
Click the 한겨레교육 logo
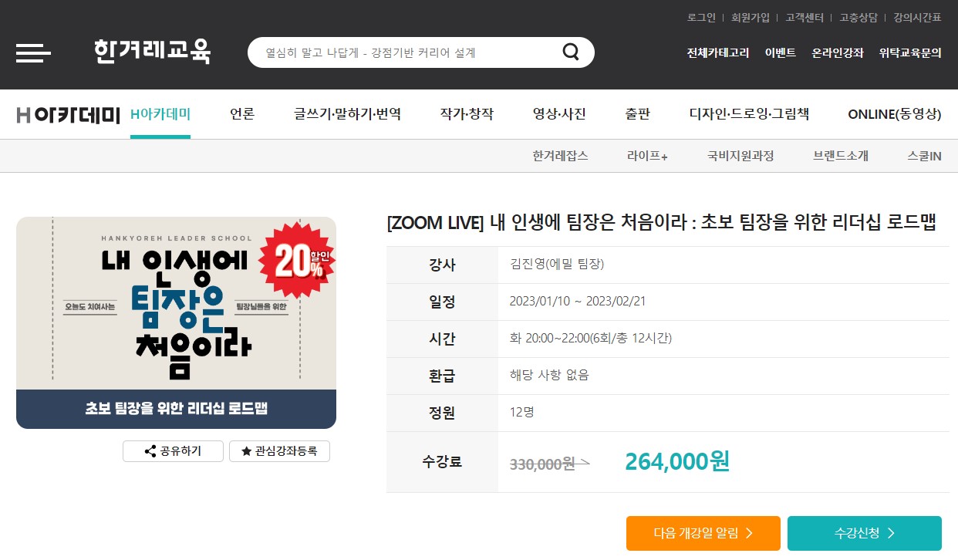coord(152,52)
